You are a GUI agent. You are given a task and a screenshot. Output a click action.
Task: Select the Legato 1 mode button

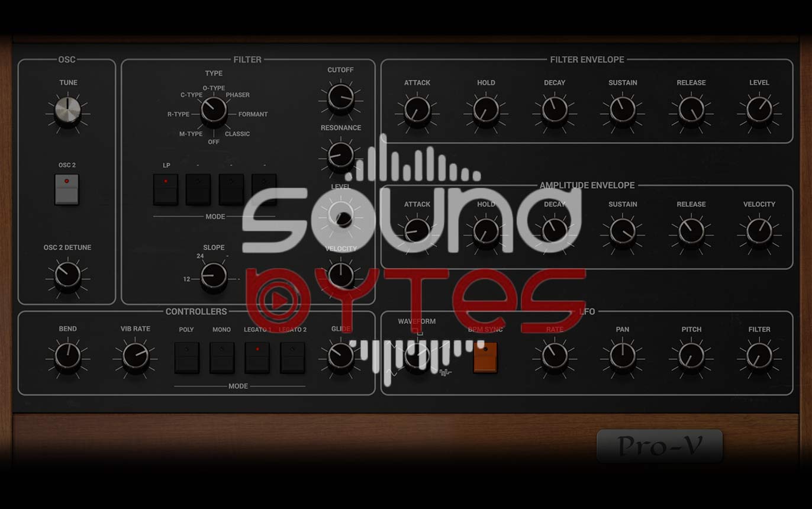click(257, 357)
